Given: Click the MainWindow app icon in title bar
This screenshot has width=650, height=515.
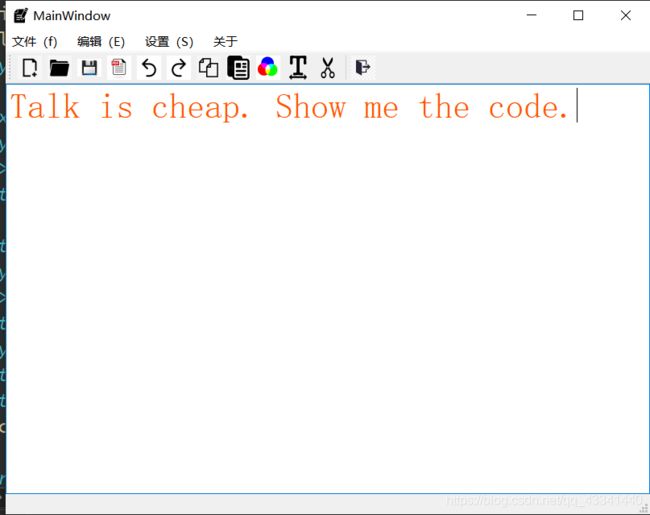Looking at the screenshot, I should tap(20, 16).
